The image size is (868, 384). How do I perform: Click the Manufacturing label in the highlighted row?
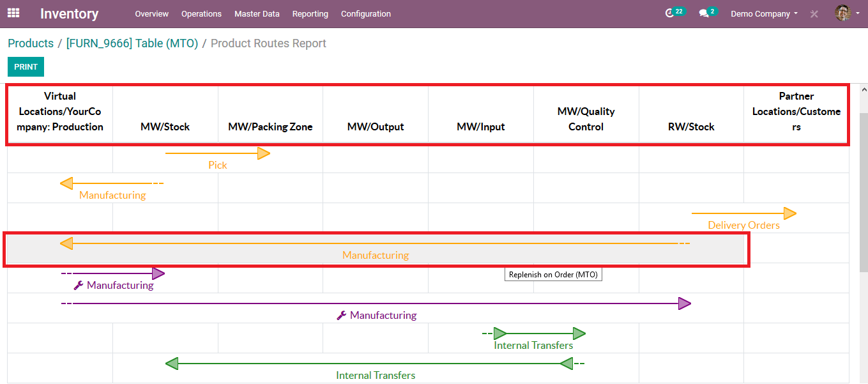(x=376, y=255)
